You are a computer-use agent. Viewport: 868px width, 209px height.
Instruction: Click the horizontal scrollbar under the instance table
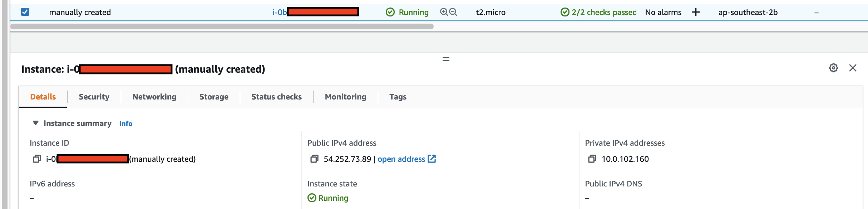222,26
